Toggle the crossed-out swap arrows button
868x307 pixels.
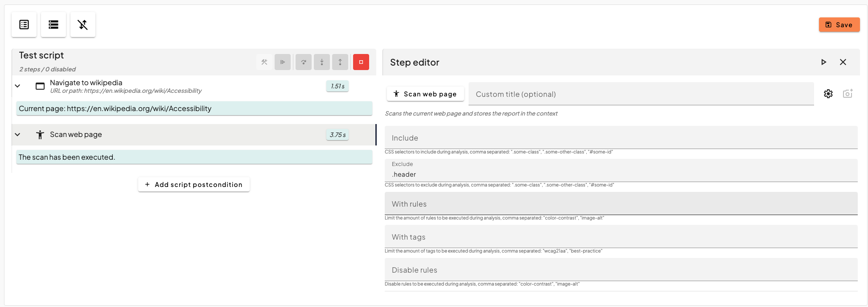click(x=83, y=25)
